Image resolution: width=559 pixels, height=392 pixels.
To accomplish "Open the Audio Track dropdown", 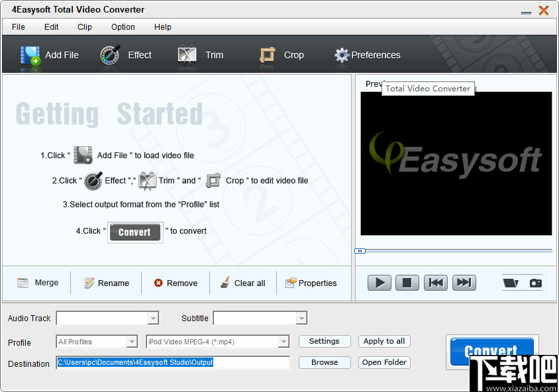I will pyautogui.click(x=154, y=318).
